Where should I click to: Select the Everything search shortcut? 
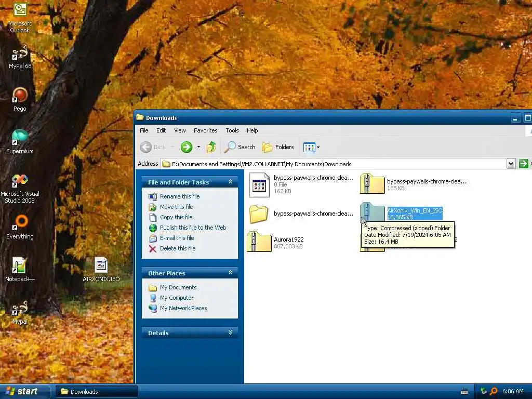[20, 228]
